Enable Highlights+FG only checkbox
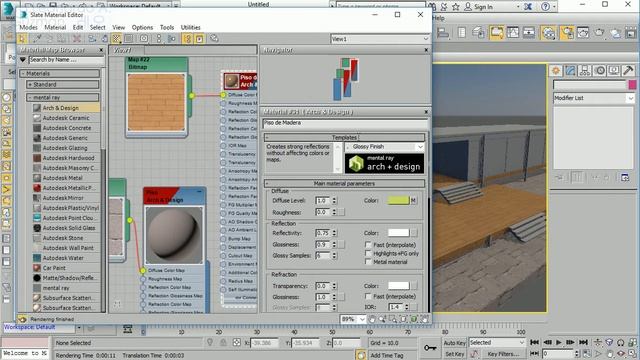Image resolution: width=640 pixels, height=360 pixels. tap(368, 253)
